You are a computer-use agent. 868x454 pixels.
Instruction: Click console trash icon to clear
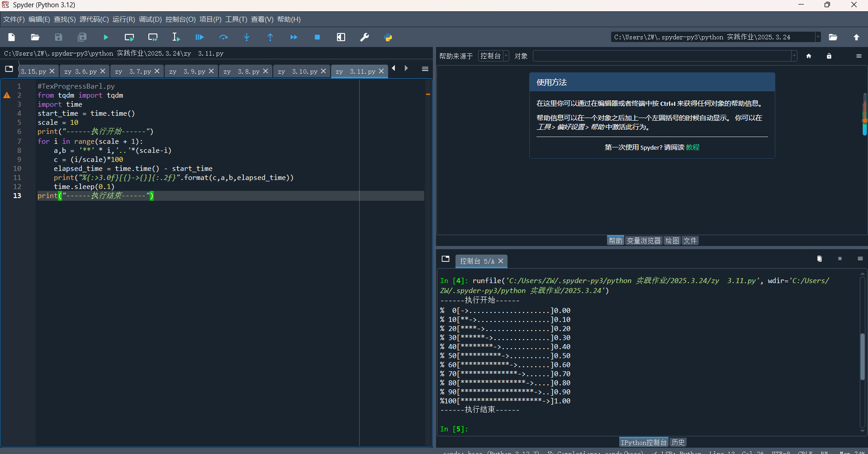(x=819, y=259)
